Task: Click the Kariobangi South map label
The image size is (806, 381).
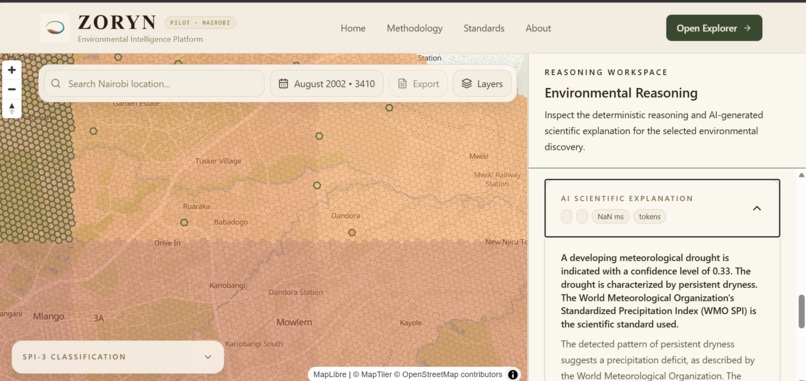Action: click(x=254, y=343)
